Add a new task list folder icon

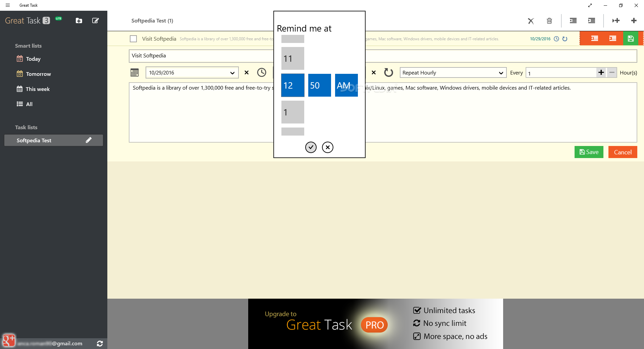pos(79,20)
